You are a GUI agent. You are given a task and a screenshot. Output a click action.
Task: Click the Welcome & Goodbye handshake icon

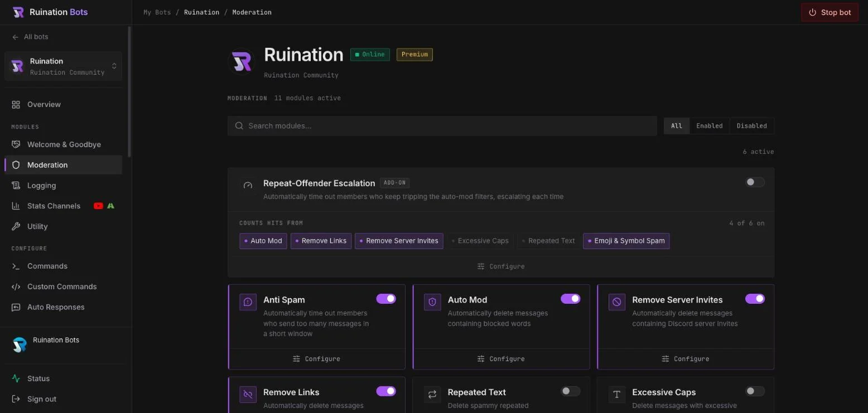pos(16,144)
